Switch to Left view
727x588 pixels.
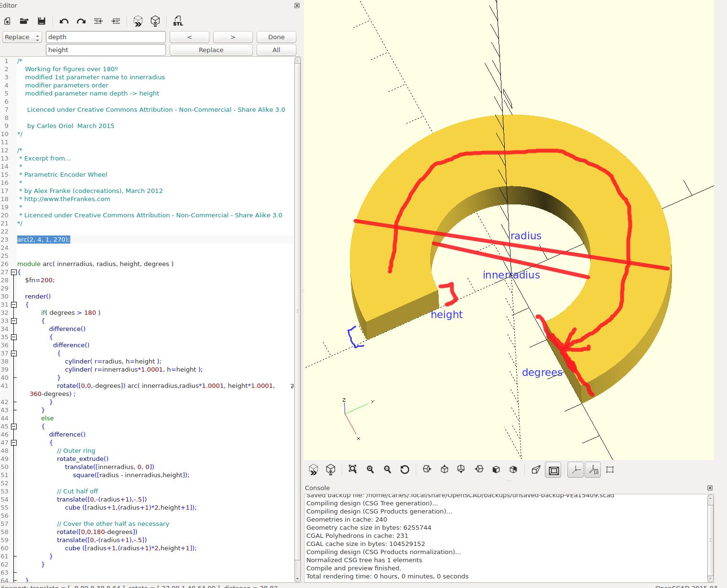coord(479,470)
